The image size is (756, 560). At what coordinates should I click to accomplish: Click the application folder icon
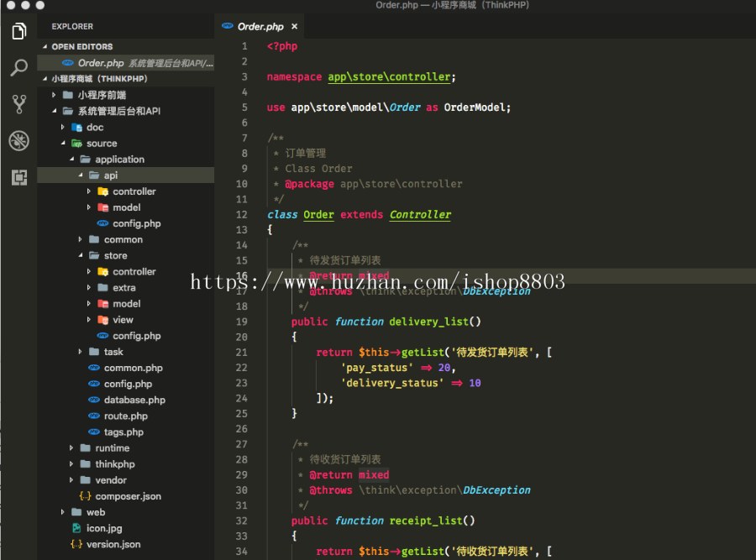point(86,159)
